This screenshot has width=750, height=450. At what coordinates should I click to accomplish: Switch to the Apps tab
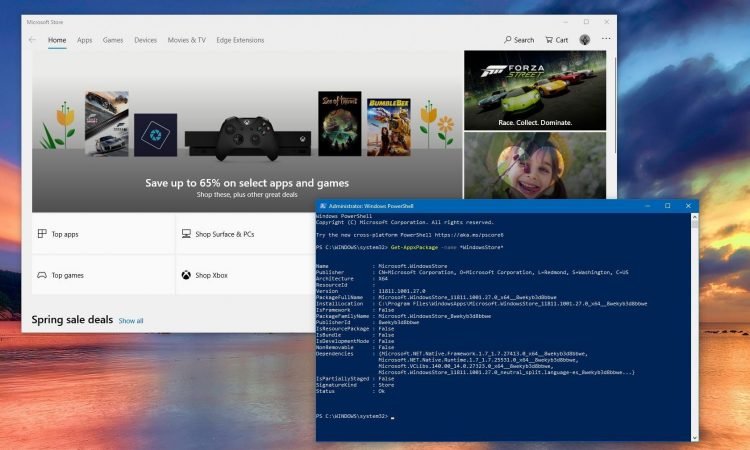point(85,40)
